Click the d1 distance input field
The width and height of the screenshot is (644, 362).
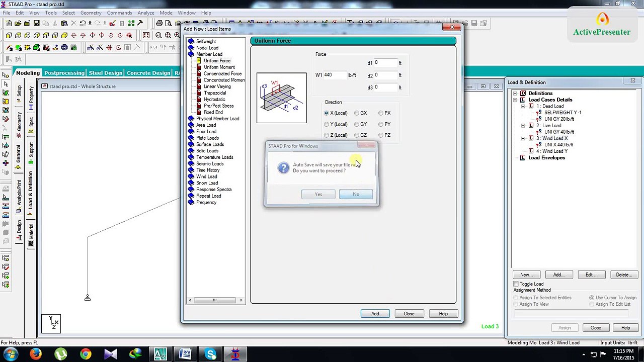[x=385, y=63]
